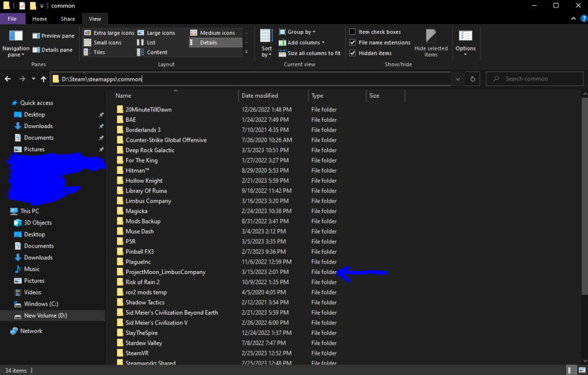
Task: Uncheck File name extensions
Action: click(353, 42)
